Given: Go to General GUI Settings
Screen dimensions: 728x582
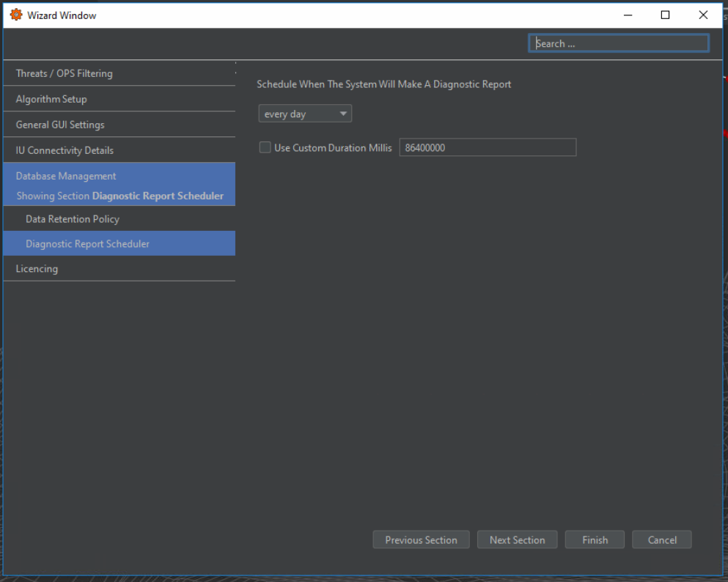Looking at the screenshot, I should 119,125.
